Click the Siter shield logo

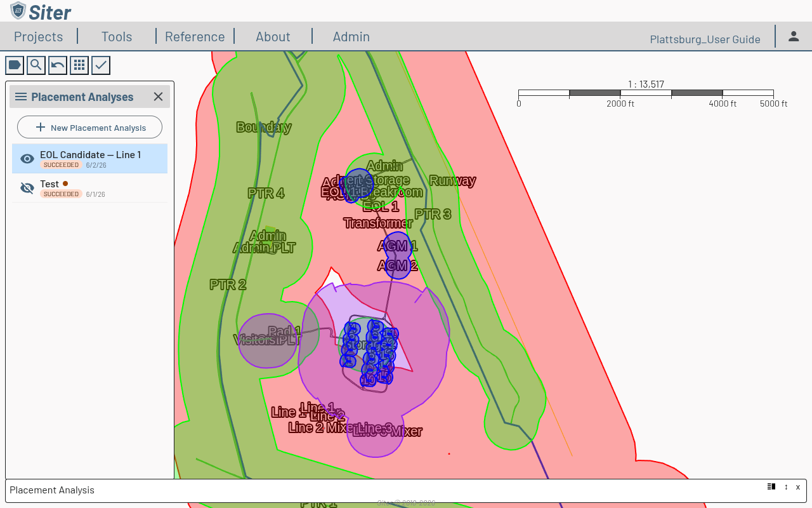pyautogui.click(x=18, y=11)
